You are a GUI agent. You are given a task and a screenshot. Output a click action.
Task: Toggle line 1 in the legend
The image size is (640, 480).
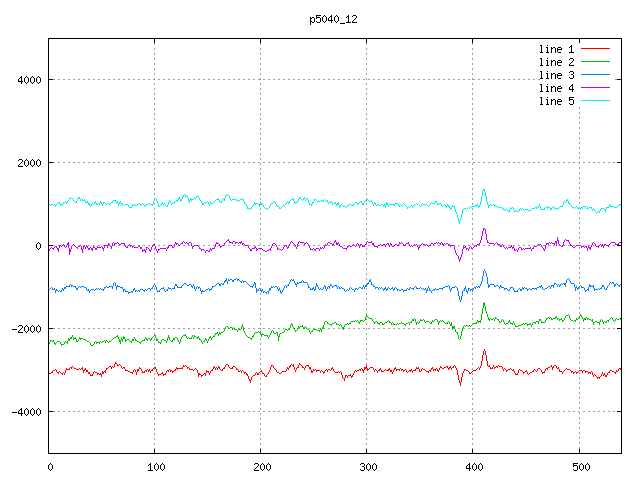pyautogui.click(x=556, y=49)
